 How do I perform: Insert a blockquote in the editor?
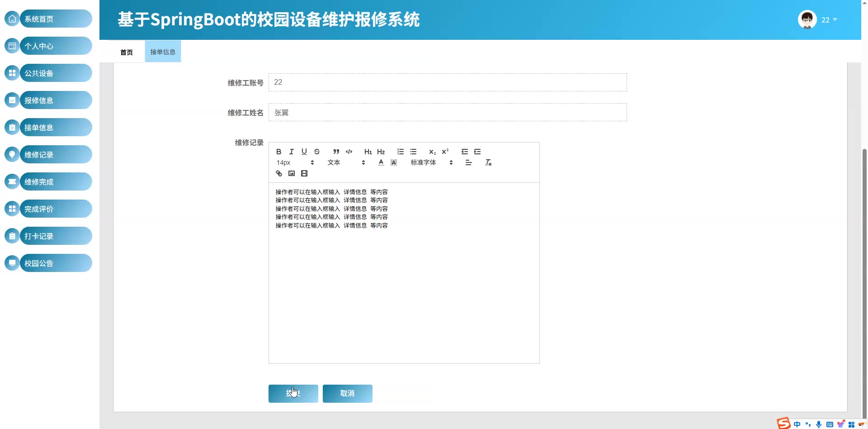(336, 152)
